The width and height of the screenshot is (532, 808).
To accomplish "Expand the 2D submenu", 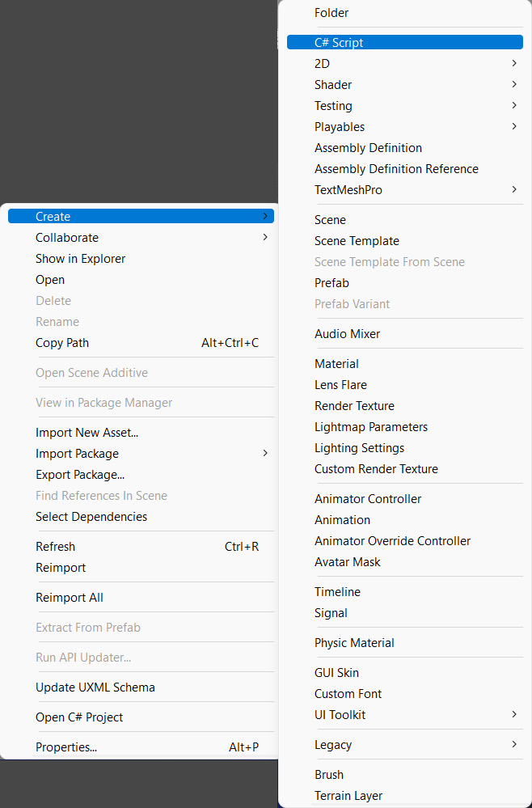I will point(405,63).
